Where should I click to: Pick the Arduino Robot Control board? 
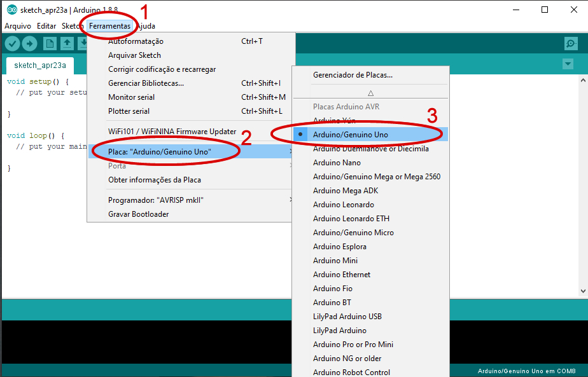click(x=370, y=372)
